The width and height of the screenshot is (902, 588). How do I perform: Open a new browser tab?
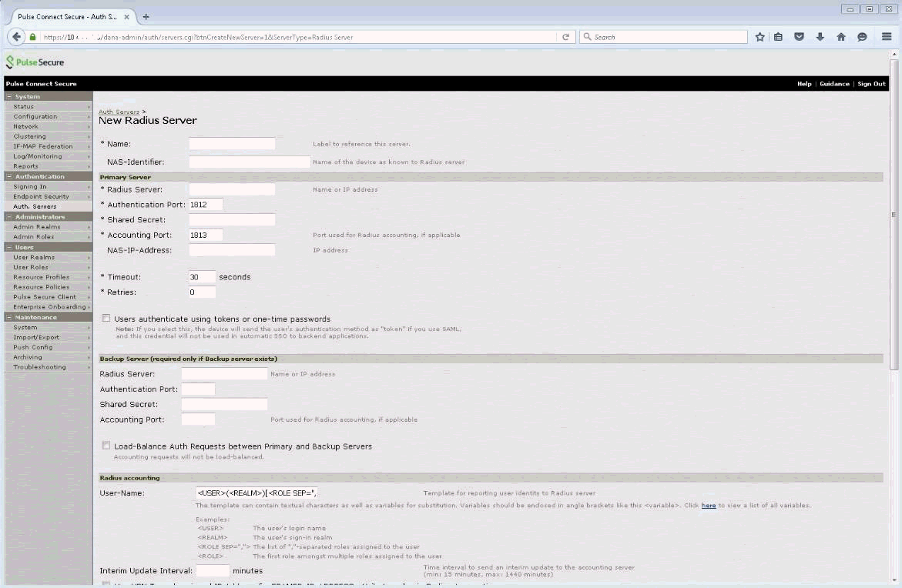pos(146,16)
